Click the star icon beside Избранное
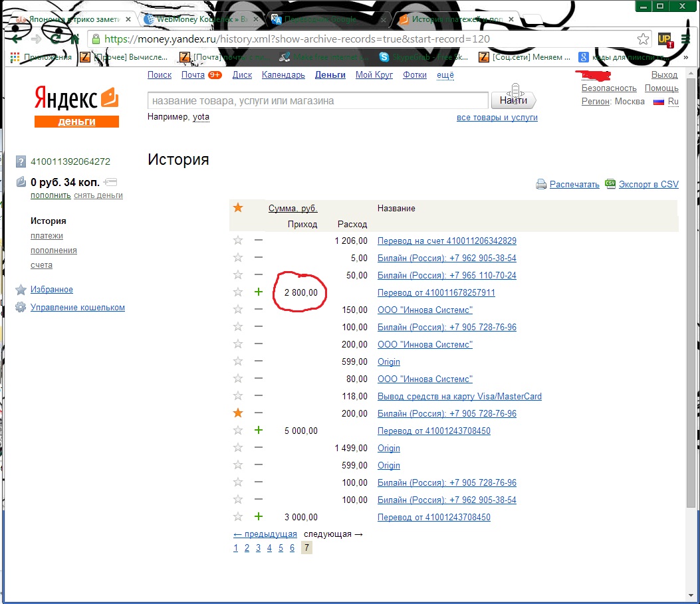The height and width of the screenshot is (604, 700). pos(21,290)
